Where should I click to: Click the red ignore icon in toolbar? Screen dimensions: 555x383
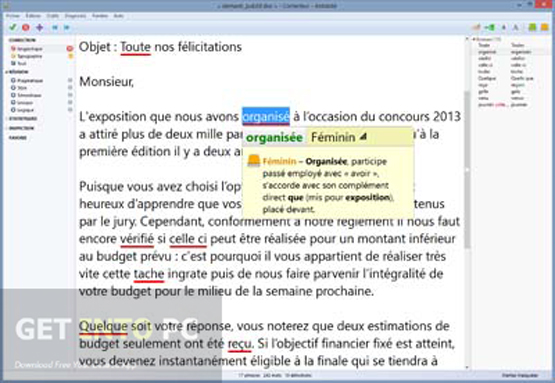coord(26,27)
